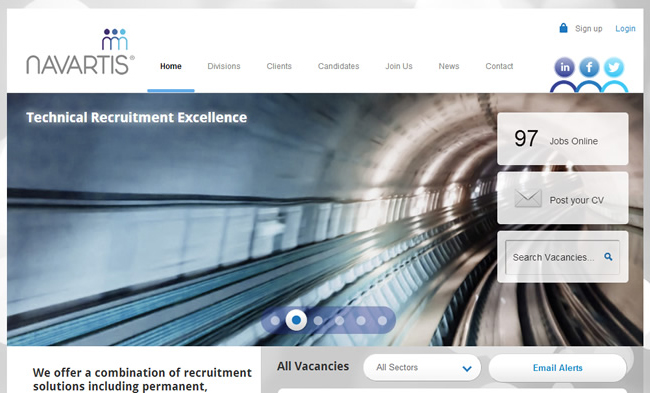Viewport: 650px width, 393px height.
Task: Go to the Home menu item
Action: (x=171, y=66)
